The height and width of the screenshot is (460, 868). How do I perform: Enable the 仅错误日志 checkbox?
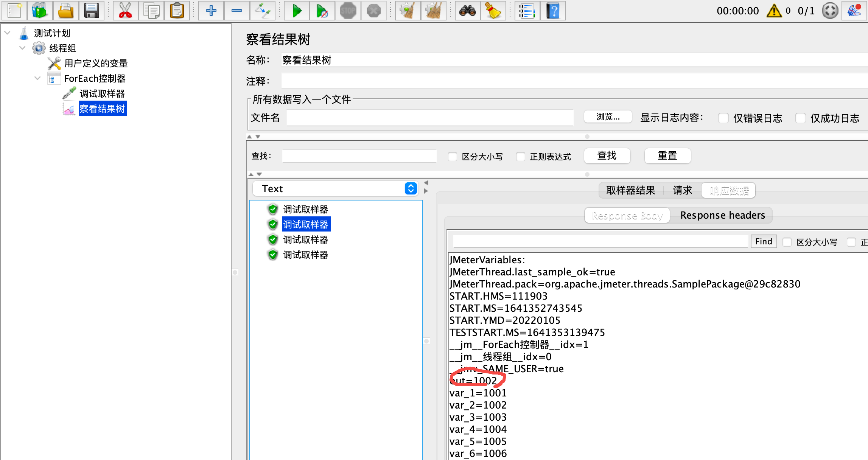[723, 118]
